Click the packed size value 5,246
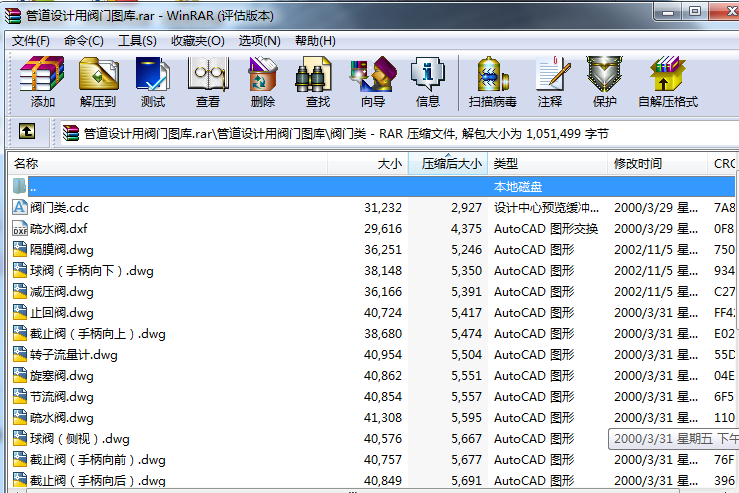The height and width of the screenshot is (493, 739). 466,249
